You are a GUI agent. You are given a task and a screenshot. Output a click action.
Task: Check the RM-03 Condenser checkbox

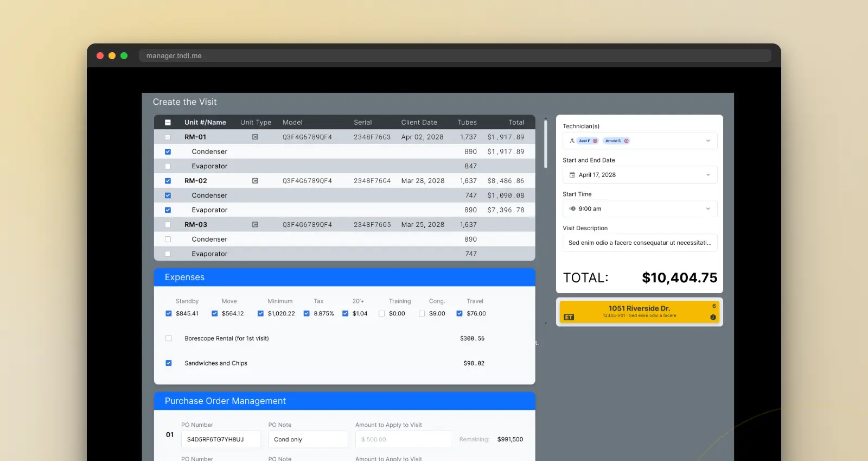click(x=168, y=239)
